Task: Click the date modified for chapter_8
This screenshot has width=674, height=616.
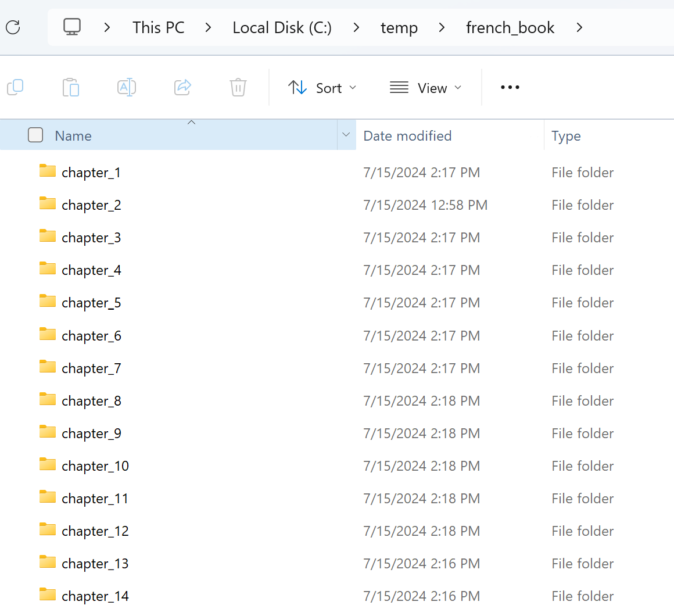Action: [x=422, y=401]
